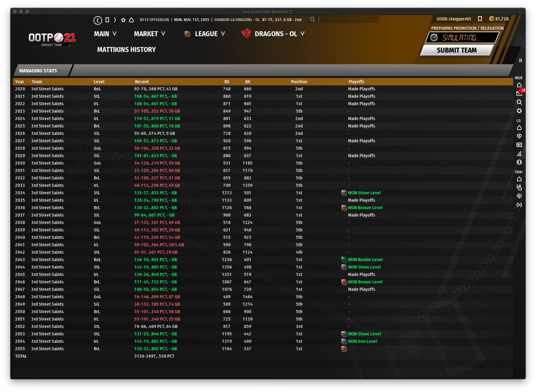Click the bookmark star icon
Viewport: 536px width, 392px height.
[x=123, y=20]
